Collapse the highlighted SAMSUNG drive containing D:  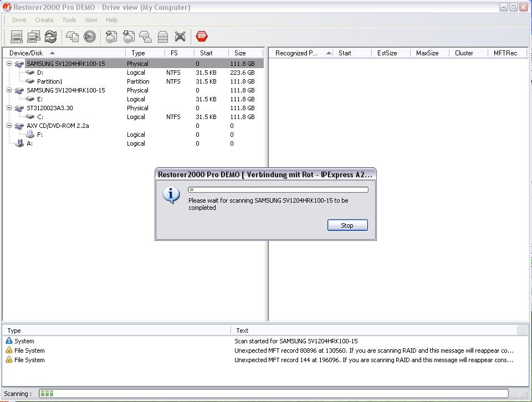coord(9,63)
